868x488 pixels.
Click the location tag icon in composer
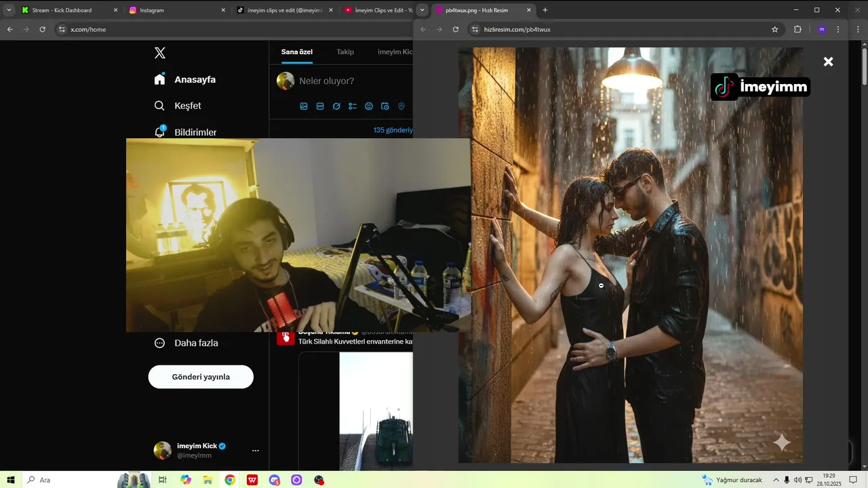pos(401,106)
